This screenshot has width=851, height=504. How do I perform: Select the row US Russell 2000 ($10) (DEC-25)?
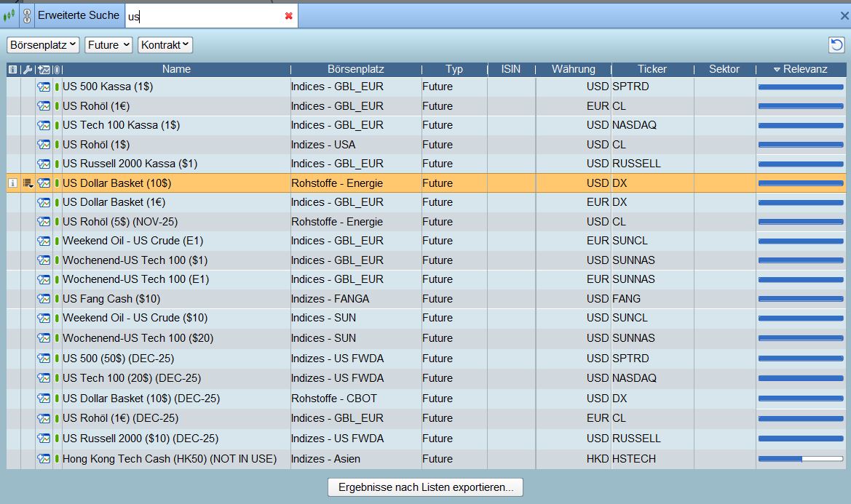426,439
